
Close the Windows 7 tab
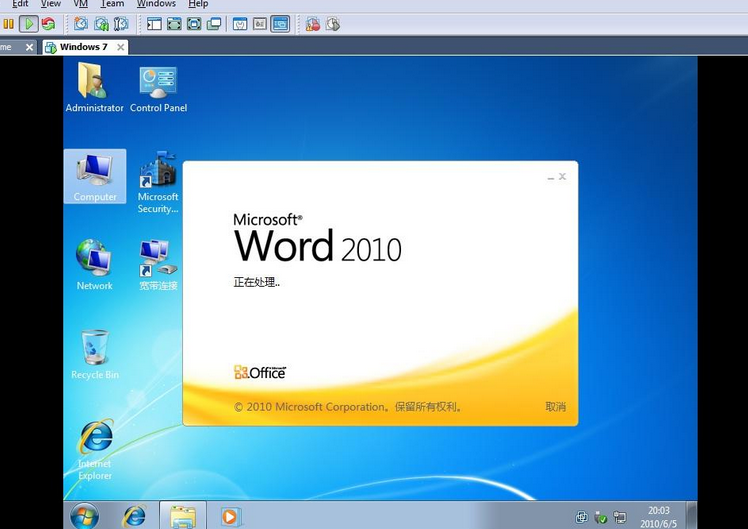(121, 47)
